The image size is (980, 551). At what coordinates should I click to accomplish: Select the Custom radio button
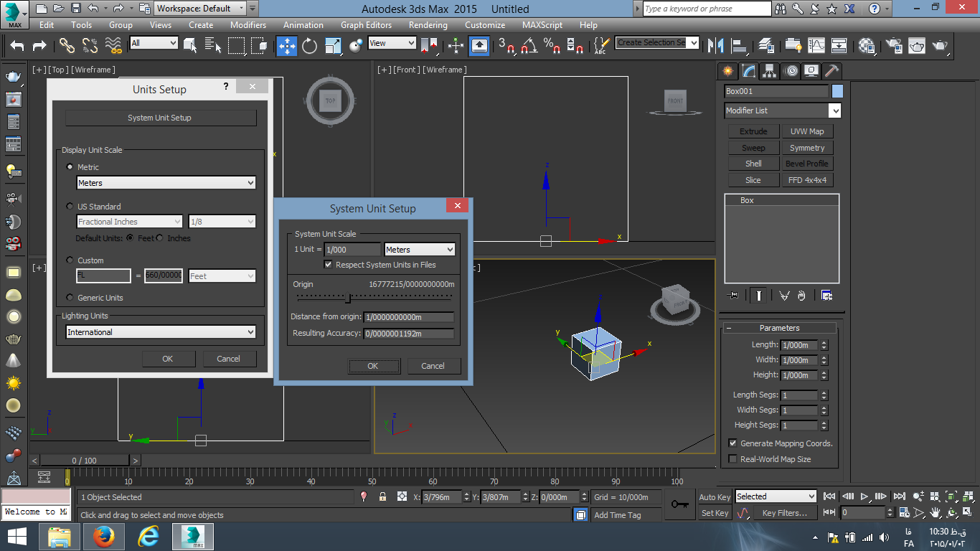tap(70, 260)
